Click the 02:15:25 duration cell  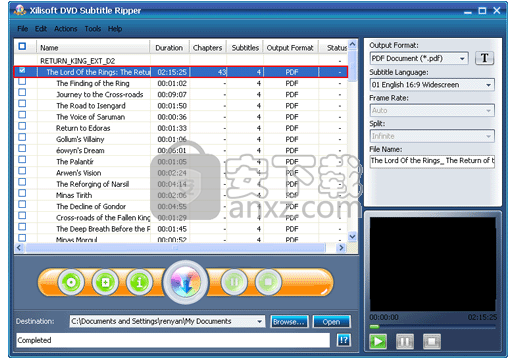point(171,72)
